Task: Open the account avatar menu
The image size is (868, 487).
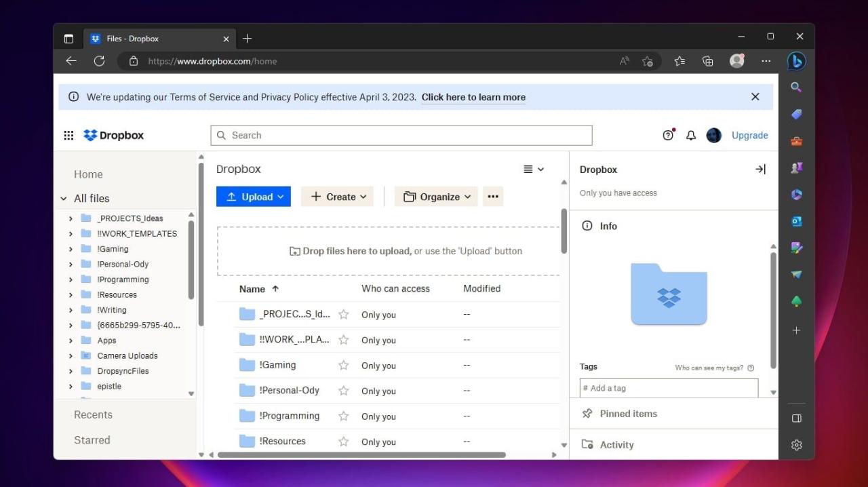Action: 713,135
